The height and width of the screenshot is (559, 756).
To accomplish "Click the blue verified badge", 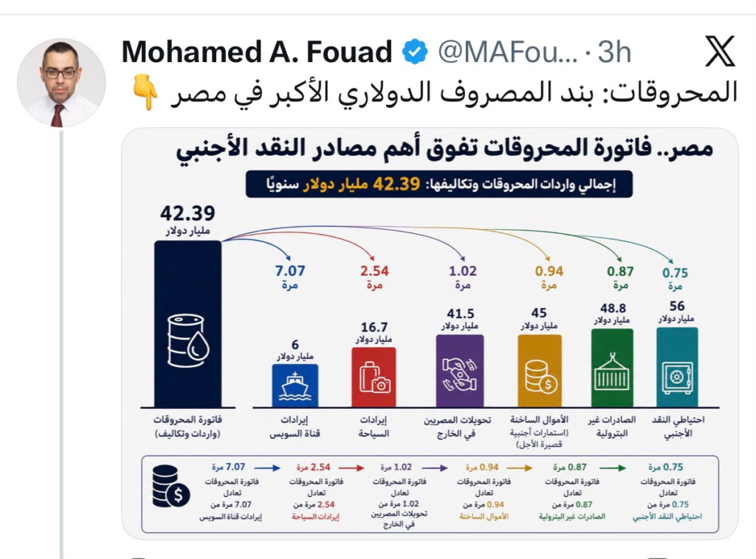I will [x=415, y=52].
